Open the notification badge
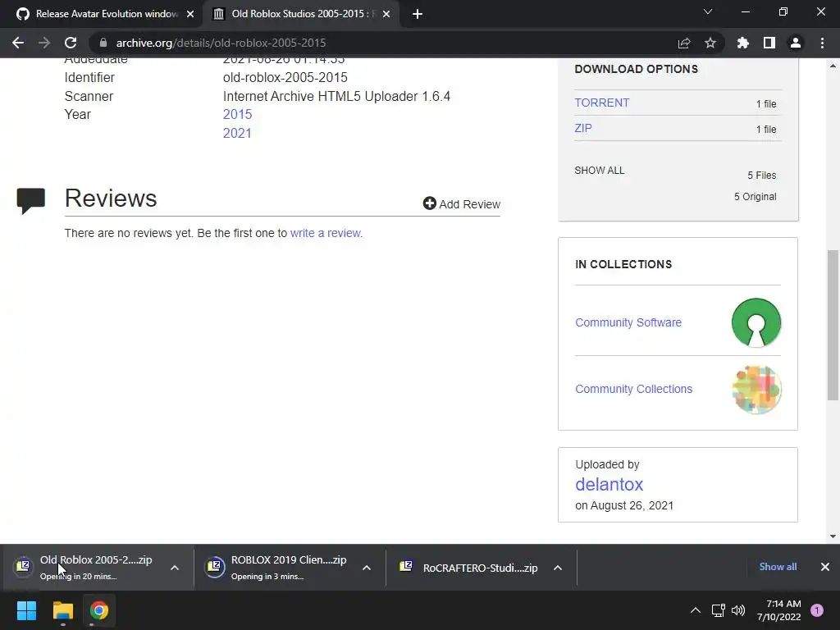Screen dimensions: 840x630 pos(817,610)
